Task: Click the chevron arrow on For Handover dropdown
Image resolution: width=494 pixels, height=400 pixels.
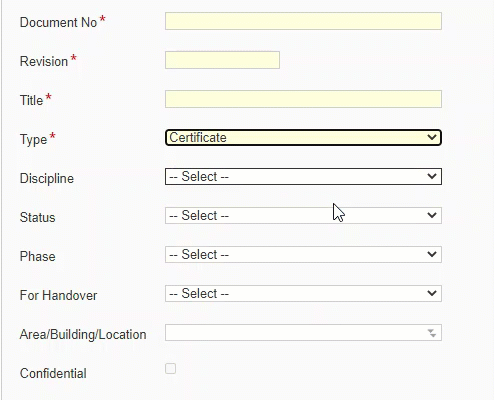Action: coord(432,293)
